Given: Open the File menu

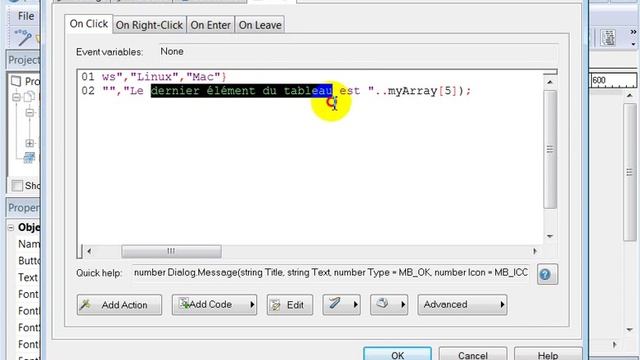Looking at the screenshot, I should pyautogui.click(x=26, y=16).
